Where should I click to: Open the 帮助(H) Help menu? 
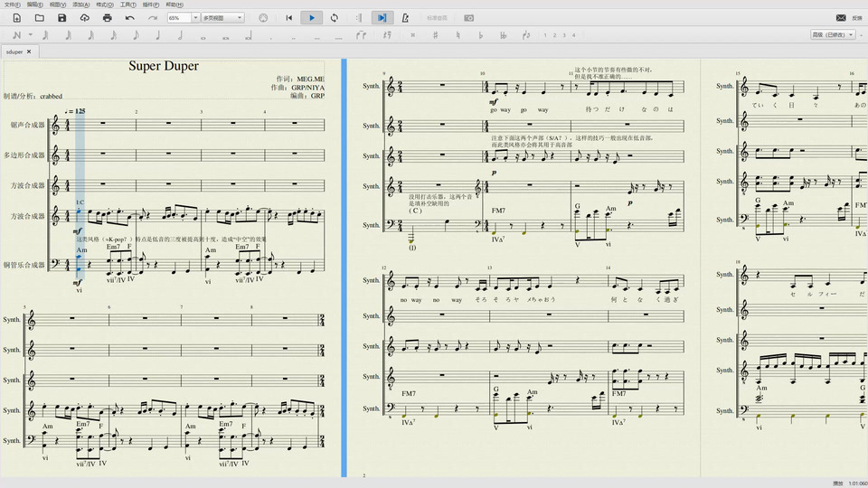[175, 5]
